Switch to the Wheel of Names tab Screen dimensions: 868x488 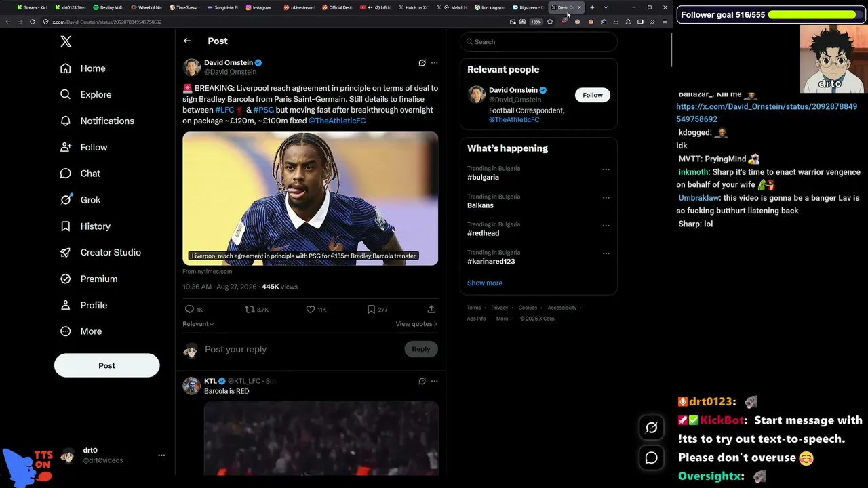[147, 7]
